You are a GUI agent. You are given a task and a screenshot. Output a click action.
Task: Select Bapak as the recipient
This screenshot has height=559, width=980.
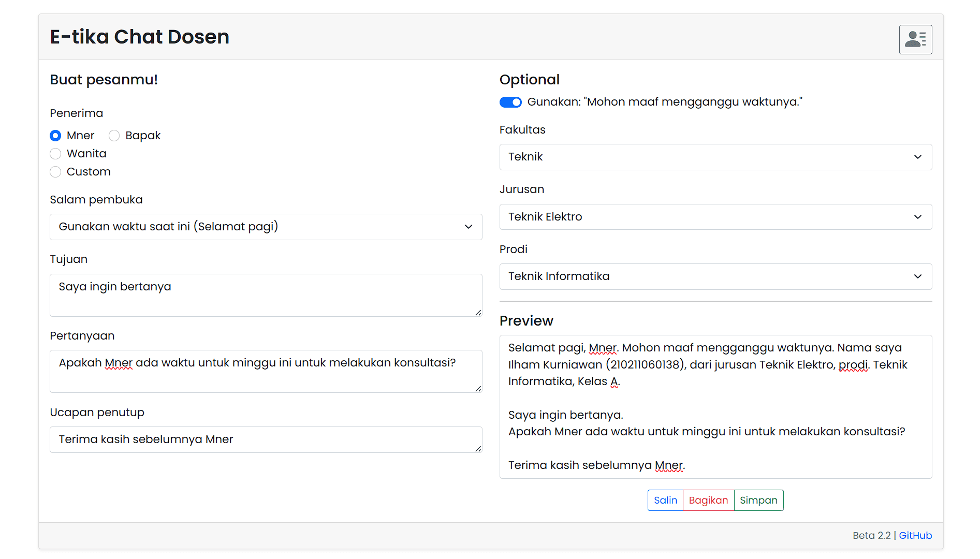pos(114,136)
